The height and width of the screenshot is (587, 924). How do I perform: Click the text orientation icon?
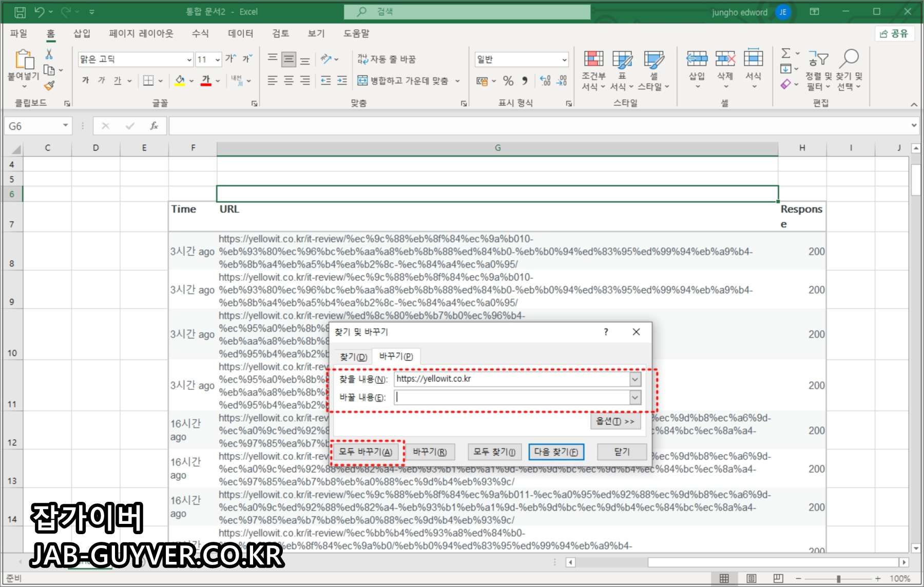(x=326, y=59)
